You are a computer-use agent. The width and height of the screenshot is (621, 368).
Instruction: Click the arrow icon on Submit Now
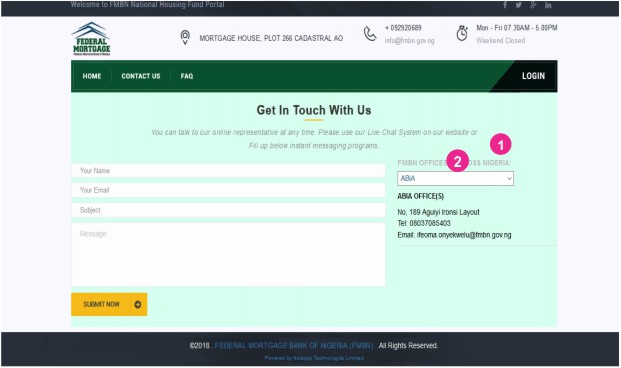tap(137, 304)
